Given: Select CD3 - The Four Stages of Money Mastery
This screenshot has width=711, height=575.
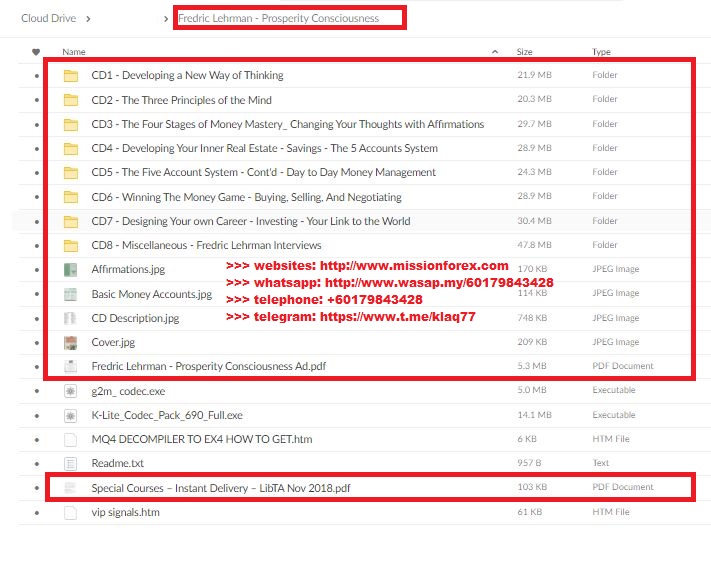Looking at the screenshot, I should pyautogui.click(x=287, y=124).
